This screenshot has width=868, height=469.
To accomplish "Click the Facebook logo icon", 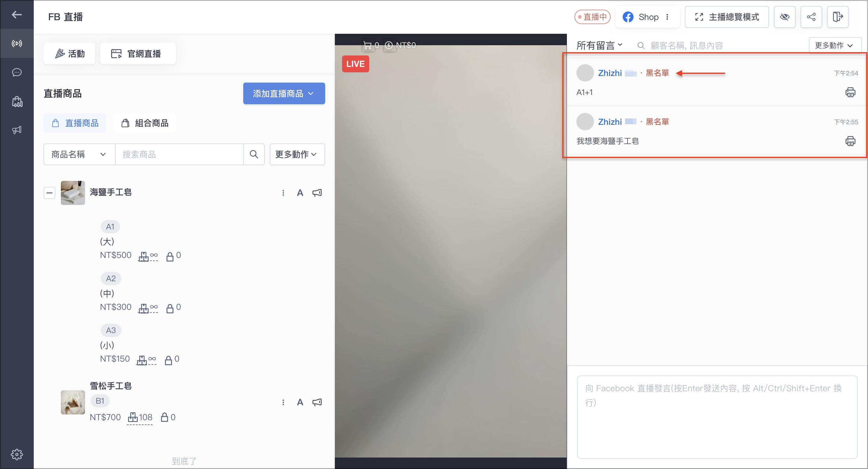I will tap(628, 17).
